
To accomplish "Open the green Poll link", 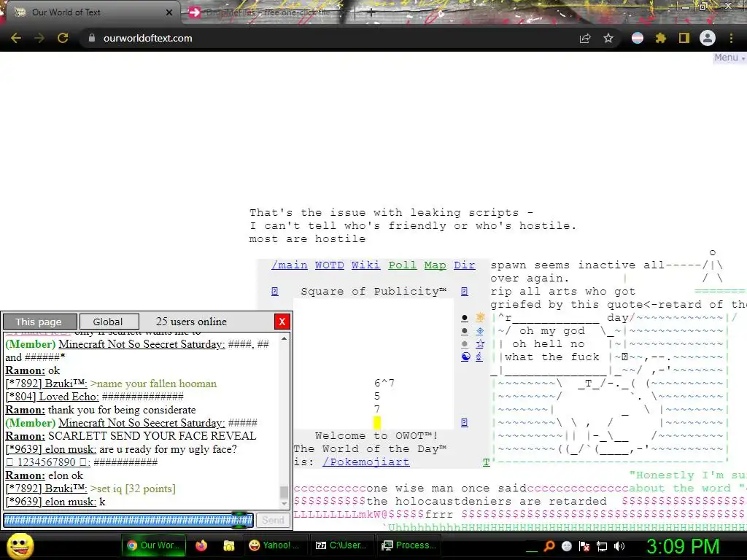I will [x=403, y=265].
